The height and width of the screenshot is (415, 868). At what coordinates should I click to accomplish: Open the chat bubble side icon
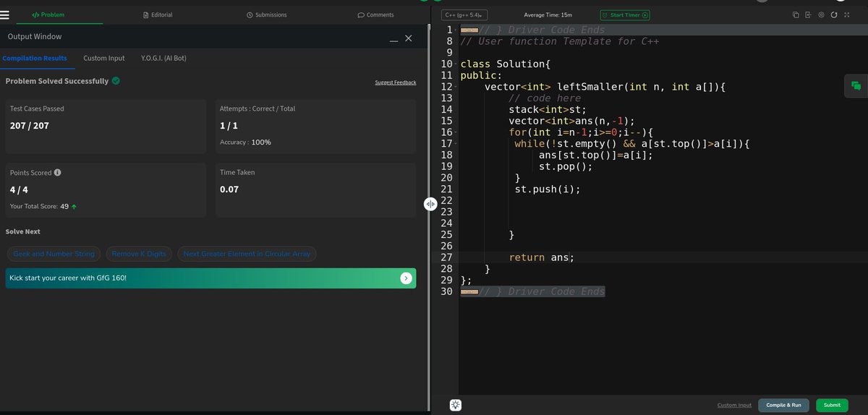coord(856,85)
